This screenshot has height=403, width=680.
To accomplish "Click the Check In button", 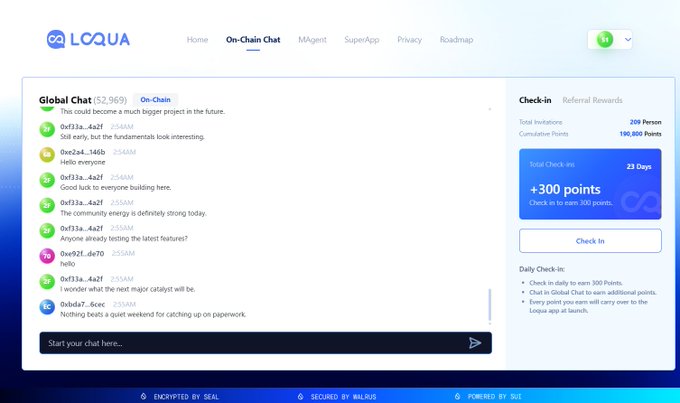I will (590, 241).
